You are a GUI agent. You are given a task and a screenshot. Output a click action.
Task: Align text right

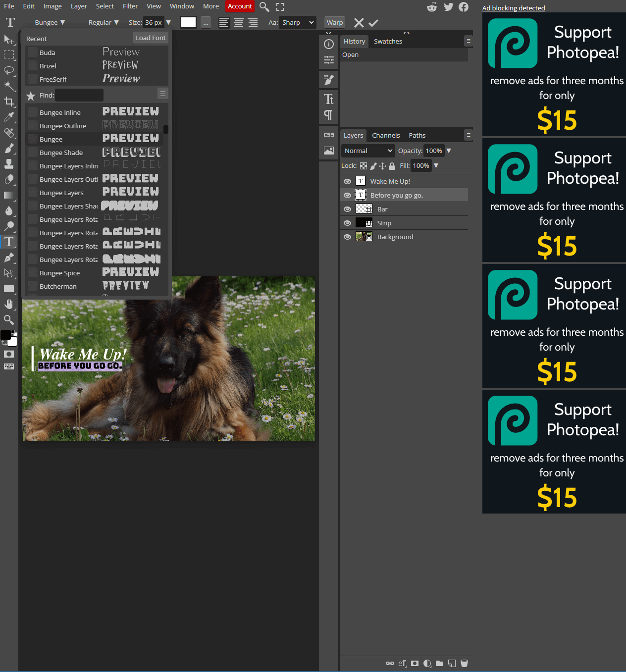click(x=253, y=23)
